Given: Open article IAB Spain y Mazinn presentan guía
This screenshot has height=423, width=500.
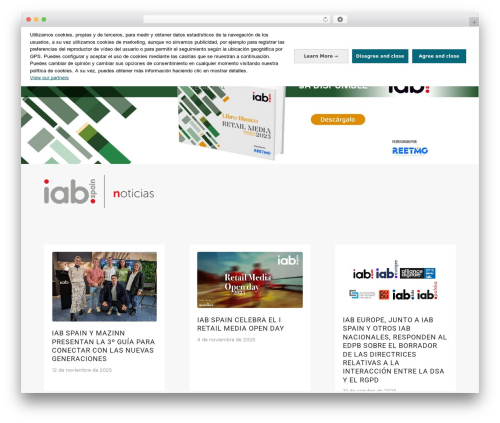Looking at the screenshot, I should tap(103, 346).
